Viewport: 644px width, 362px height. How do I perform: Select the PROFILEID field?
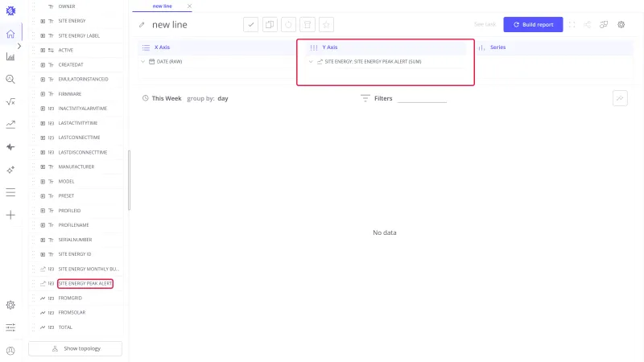click(x=69, y=211)
